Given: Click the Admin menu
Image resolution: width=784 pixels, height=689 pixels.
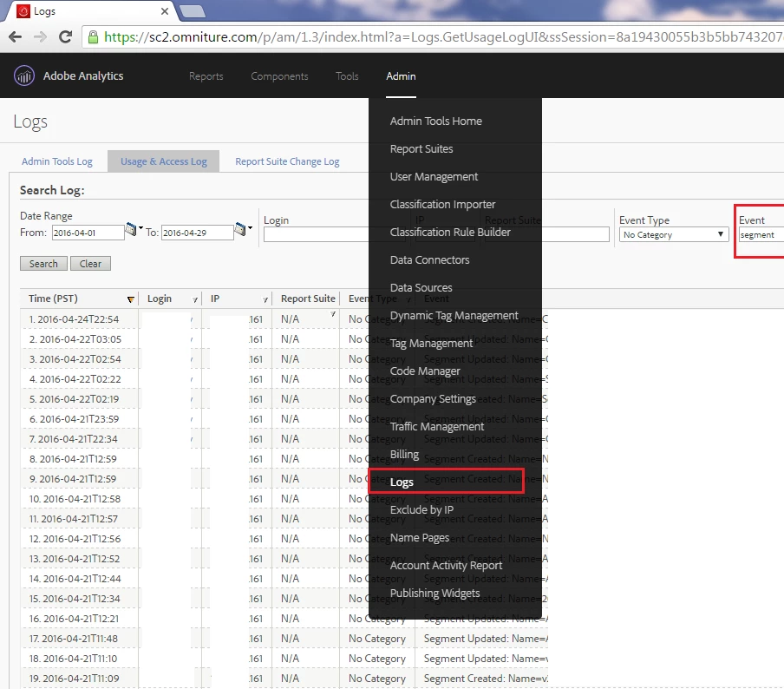Looking at the screenshot, I should pos(401,76).
